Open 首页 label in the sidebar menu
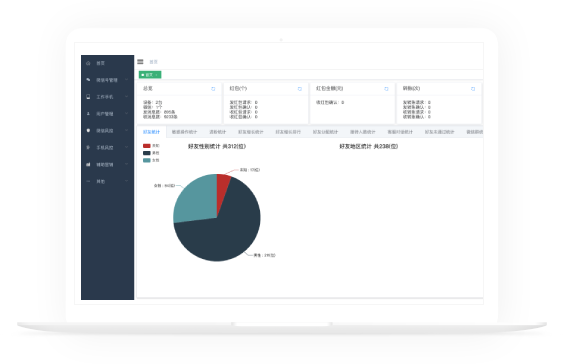 [100, 63]
